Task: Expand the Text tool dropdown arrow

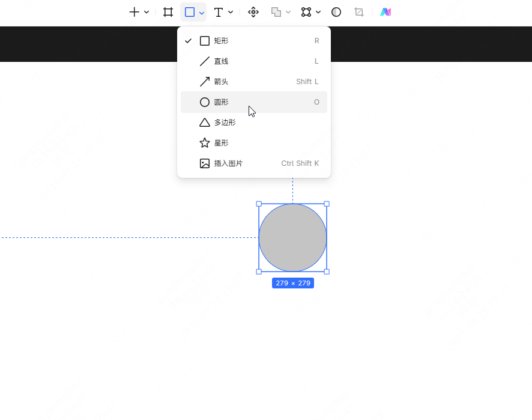Action: (x=231, y=12)
